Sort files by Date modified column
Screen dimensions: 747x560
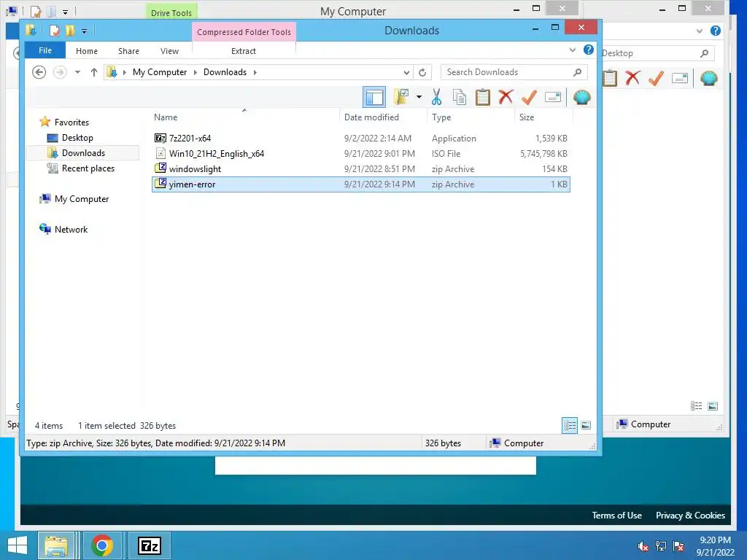tap(384, 117)
